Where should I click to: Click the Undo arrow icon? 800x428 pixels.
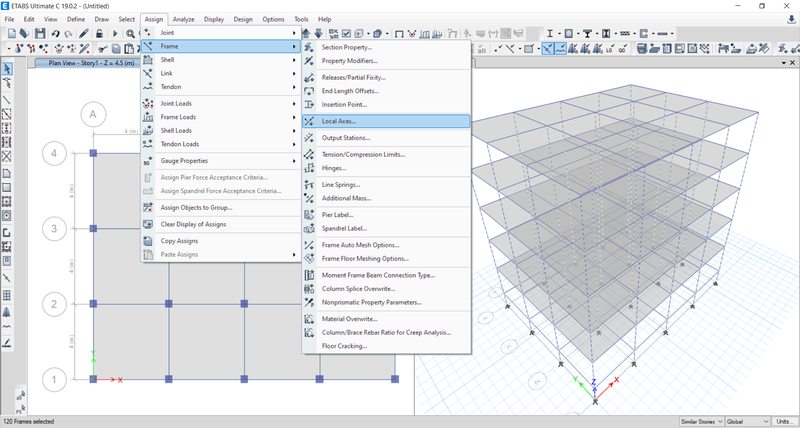coord(56,33)
